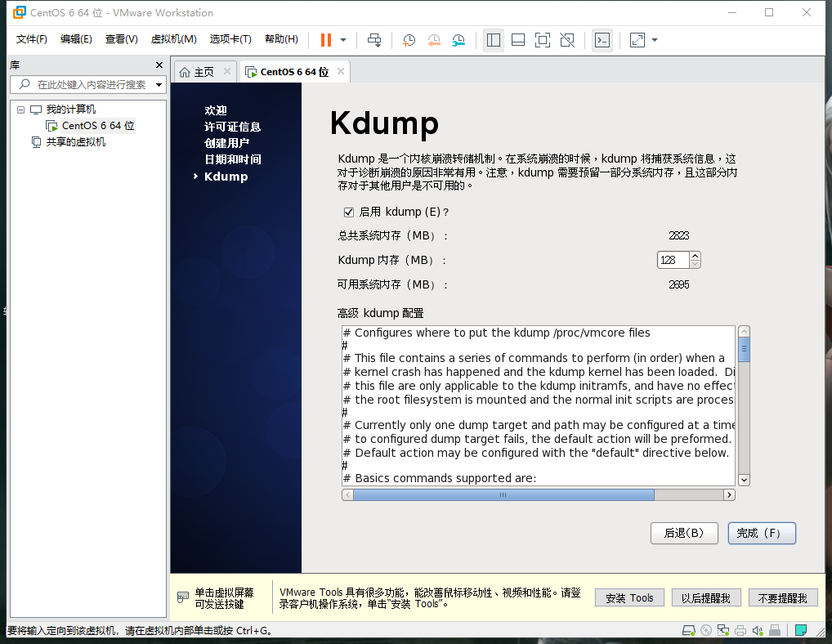832x644 pixels.
Task: Click the USB controller status icon
Action: (x=775, y=630)
